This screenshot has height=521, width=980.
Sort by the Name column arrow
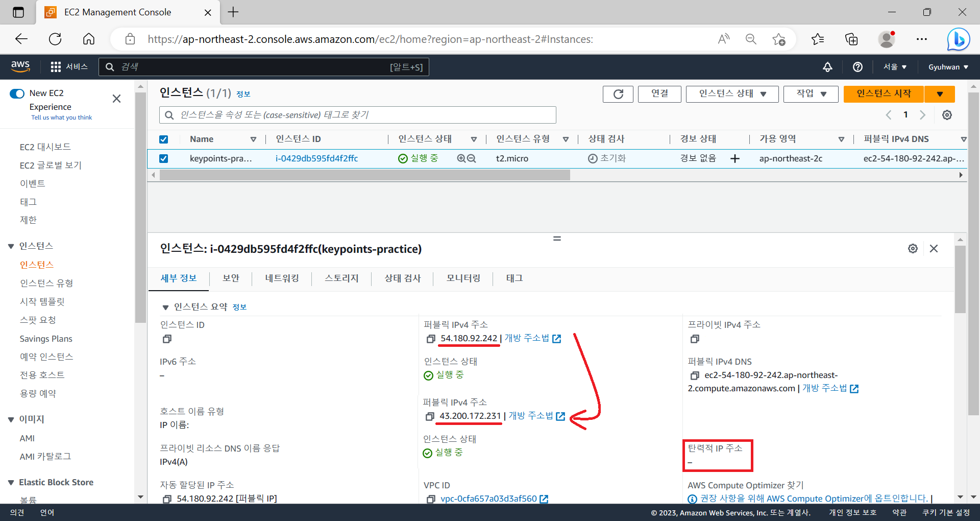pyautogui.click(x=253, y=139)
